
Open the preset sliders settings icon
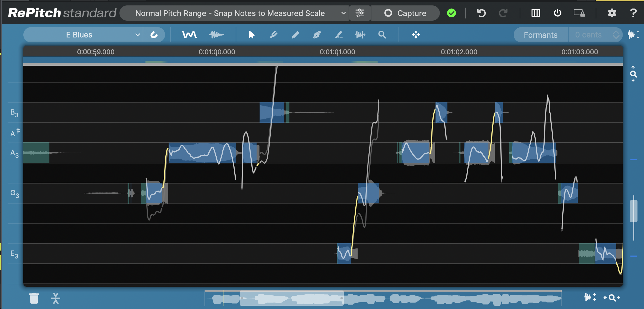pos(360,13)
